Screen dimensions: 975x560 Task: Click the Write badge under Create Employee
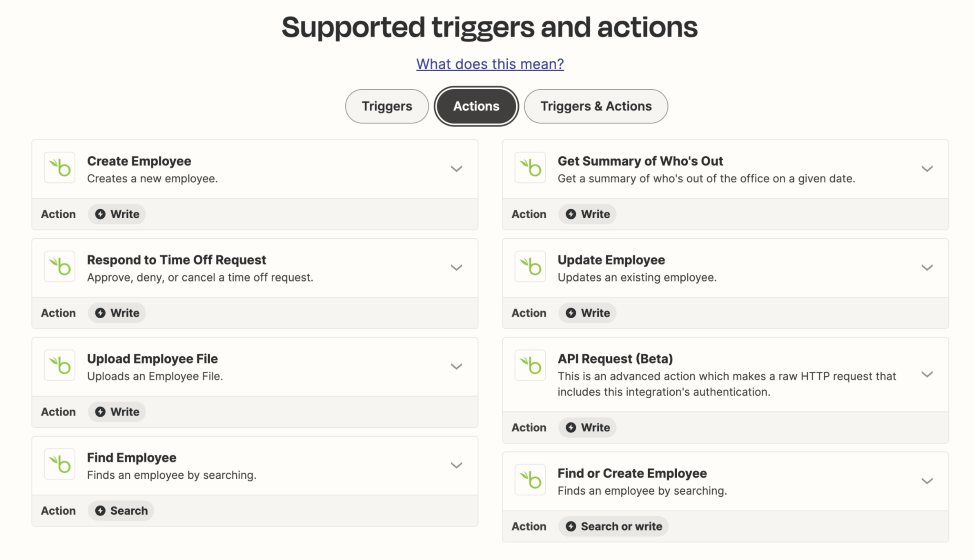pos(117,214)
